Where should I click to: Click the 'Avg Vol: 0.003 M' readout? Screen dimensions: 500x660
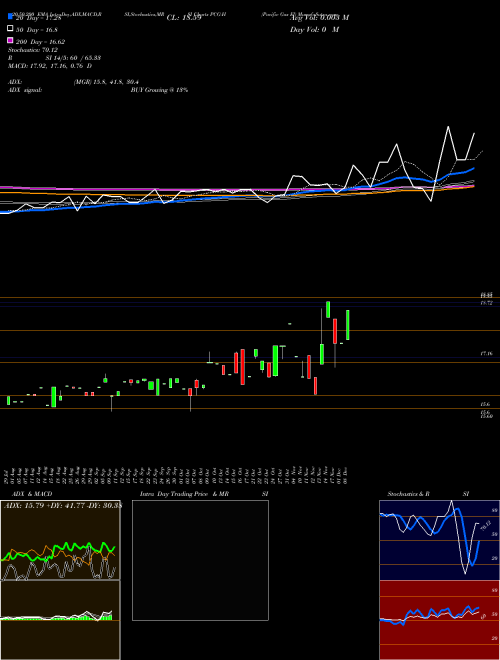[x=319, y=18]
